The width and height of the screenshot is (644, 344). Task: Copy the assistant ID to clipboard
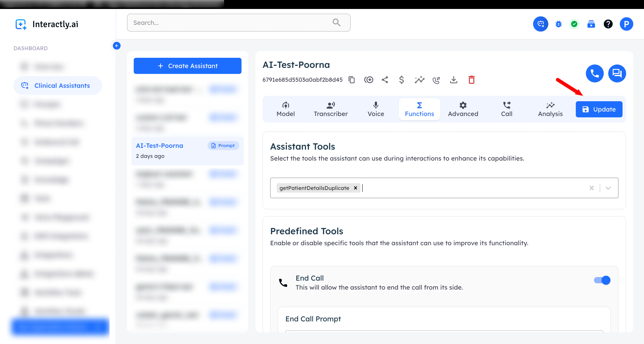tap(352, 80)
